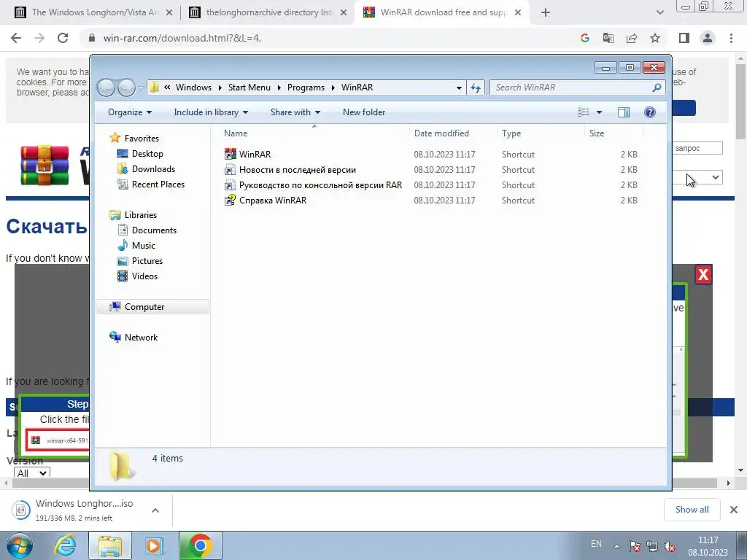
Task: Open Explorer help question mark icon
Action: tap(649, 112)
